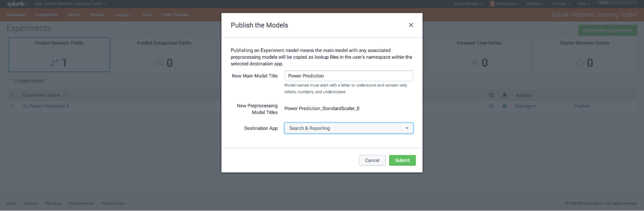644x211 pixels.
Task: Open the Privacy Policy footer link
Action: (x=113, y=203)
